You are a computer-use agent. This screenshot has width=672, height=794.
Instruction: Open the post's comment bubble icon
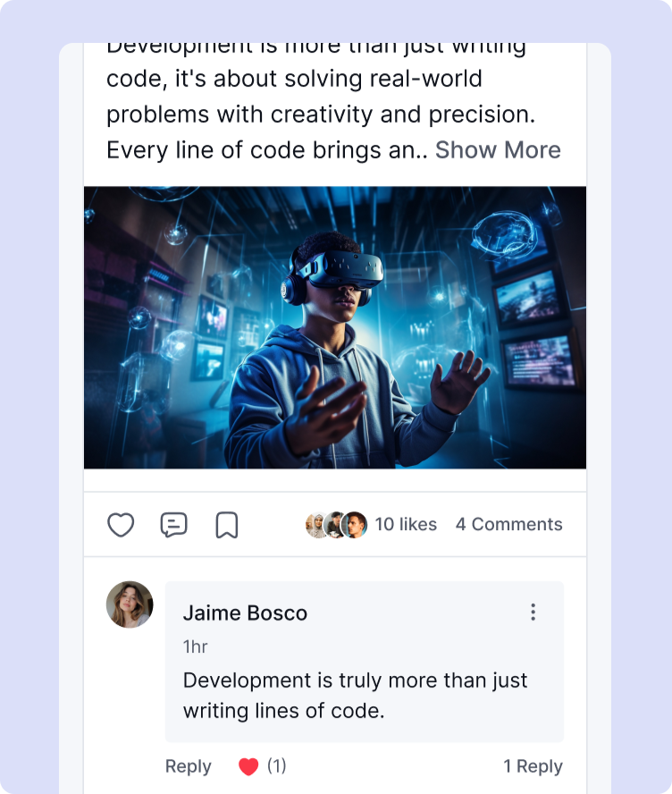tap(173, 525)
